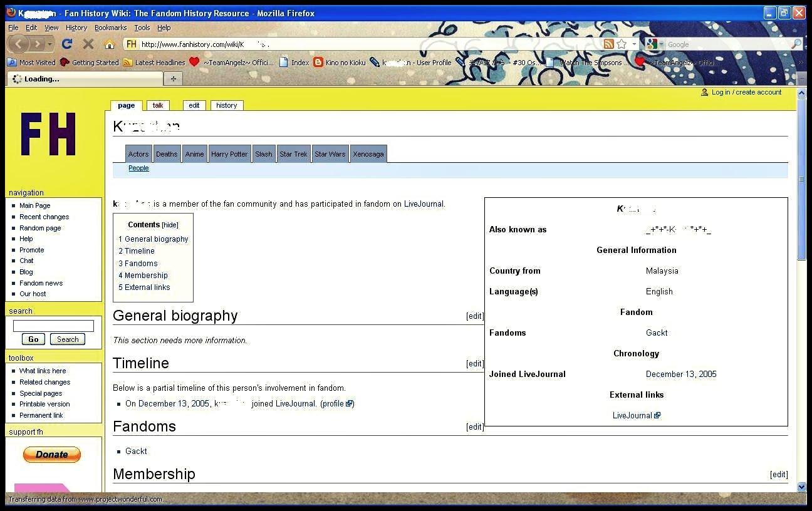The image size is (812, 511).
Task: Select the Deaths category tab
Action: [167, 154]
